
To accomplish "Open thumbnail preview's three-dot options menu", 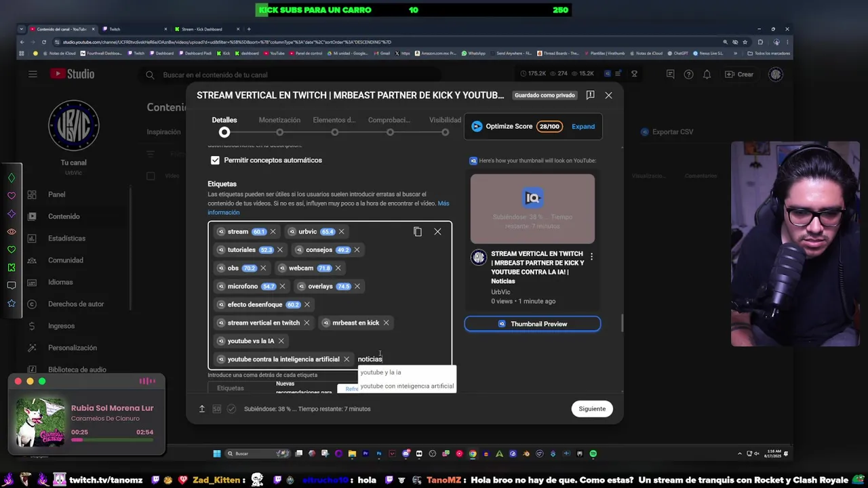I will pos(591,257).
